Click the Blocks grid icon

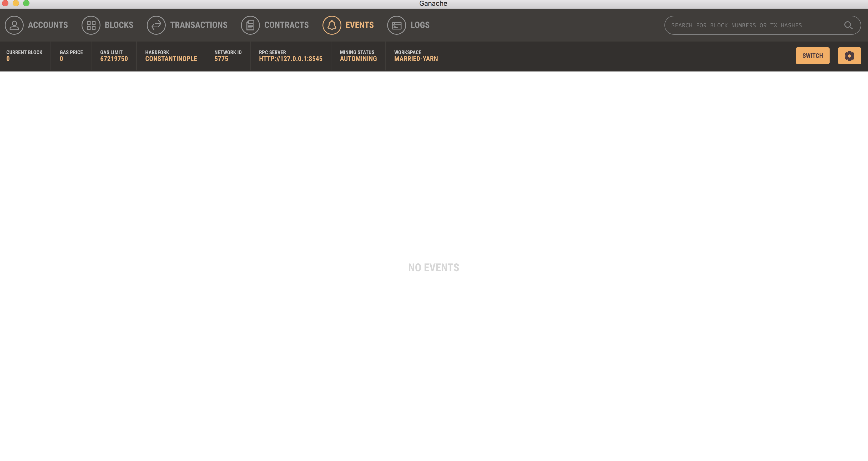(x=91, y=25)
